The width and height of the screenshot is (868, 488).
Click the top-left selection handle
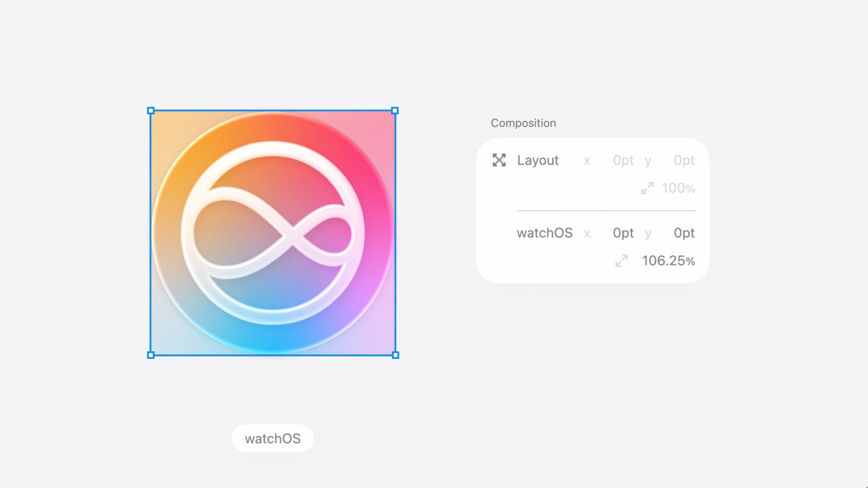pyautogui.click(x=151, y=111)
